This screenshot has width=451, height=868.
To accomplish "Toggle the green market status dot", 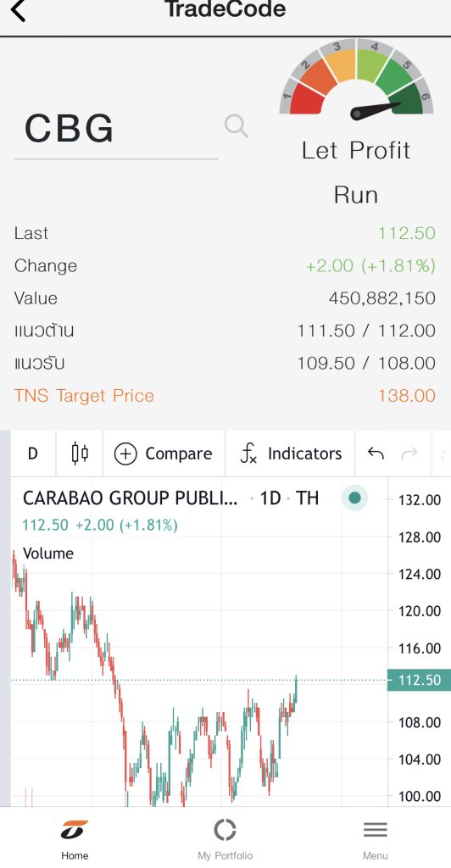I will 354,498.
